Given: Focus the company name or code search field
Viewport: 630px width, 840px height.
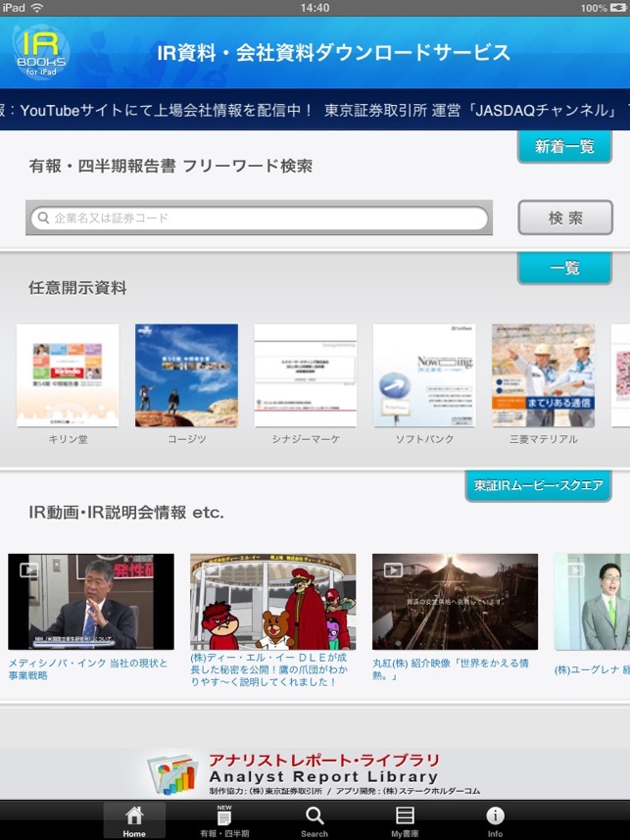Looking at the screenshot, I should [260, 218].
